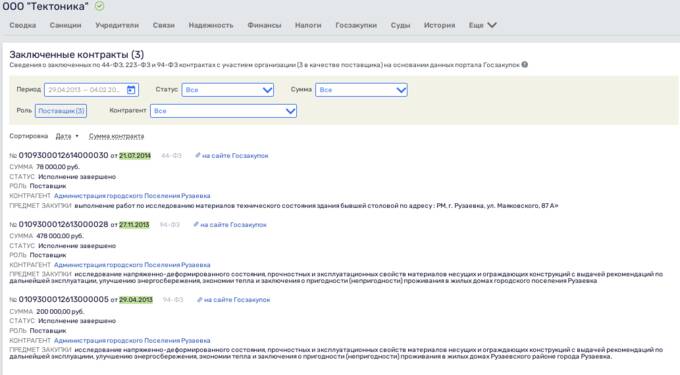
Task: Click the Заключенные контракты (3) heading
Action: 77,55
